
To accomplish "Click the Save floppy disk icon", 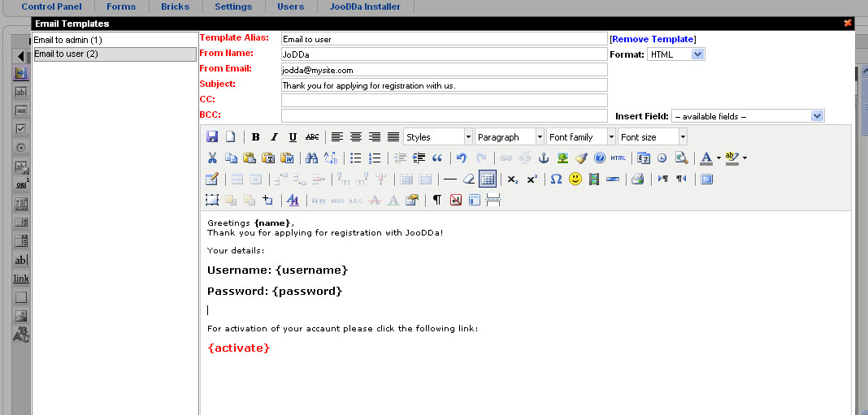I will (211, 136).
